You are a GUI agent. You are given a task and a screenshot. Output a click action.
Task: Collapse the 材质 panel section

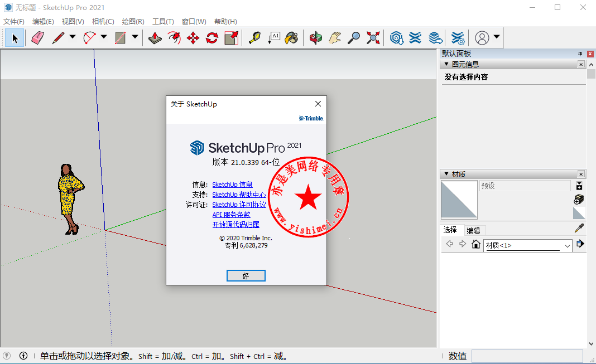coord(446,174)
